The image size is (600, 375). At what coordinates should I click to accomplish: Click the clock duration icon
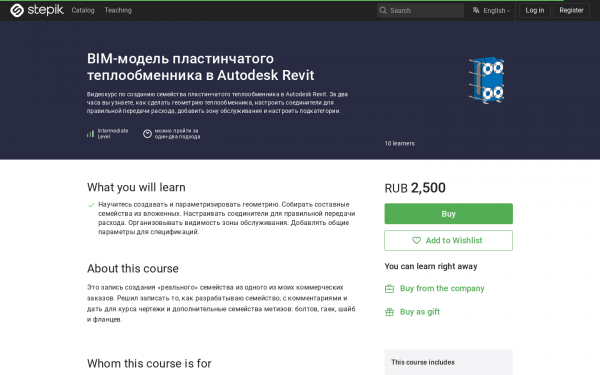147,134
